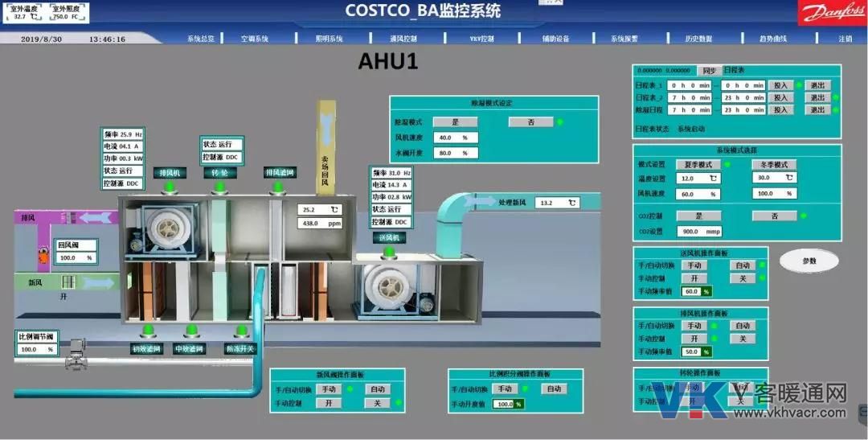Viewport: 868px width, 440px height.
Task: Open 趋势曲线 trend curves page
Action: coord(773,39)
